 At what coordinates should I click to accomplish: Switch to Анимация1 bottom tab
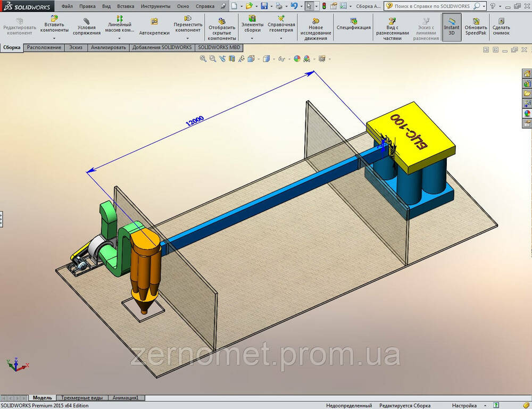pyautogui.click(x=126, y=398)
